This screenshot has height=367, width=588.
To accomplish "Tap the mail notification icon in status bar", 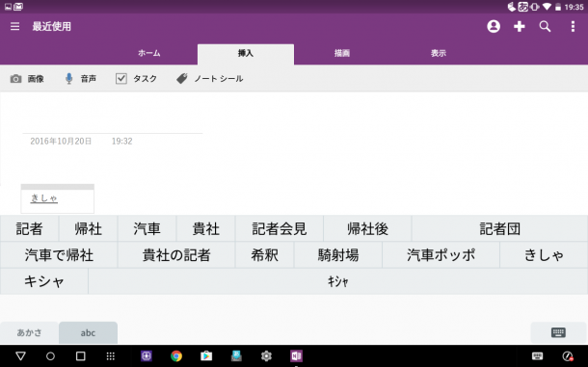I will pyautogui.click(x=18, y=7).
